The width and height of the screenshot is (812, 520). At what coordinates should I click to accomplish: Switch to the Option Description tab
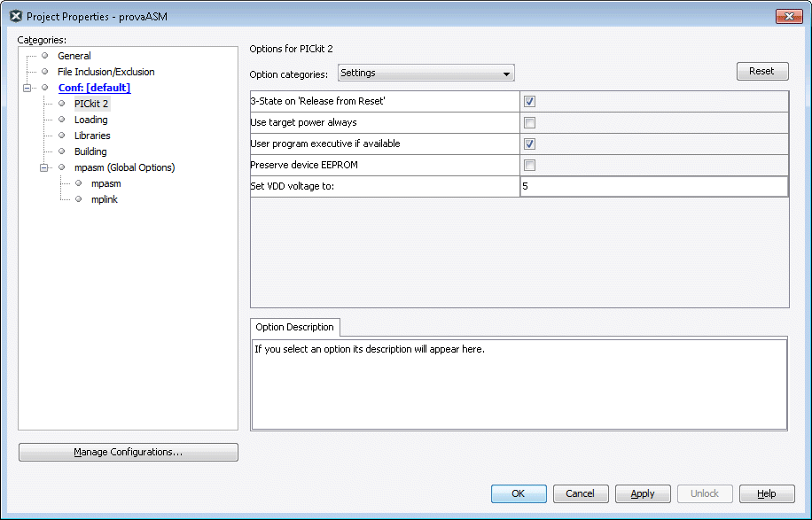294,327
